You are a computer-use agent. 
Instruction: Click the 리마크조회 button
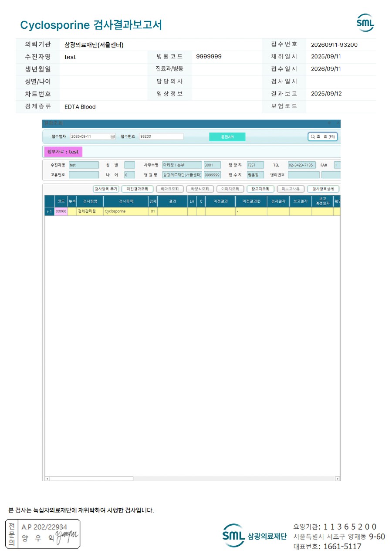click(x=170, y=189)
